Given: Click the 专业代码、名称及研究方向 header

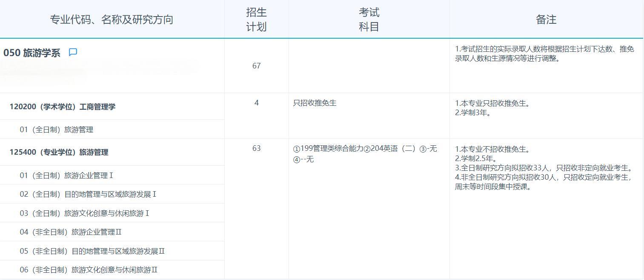Looking at the screenshot, I should pyautogui.click(x=112, y=19).
